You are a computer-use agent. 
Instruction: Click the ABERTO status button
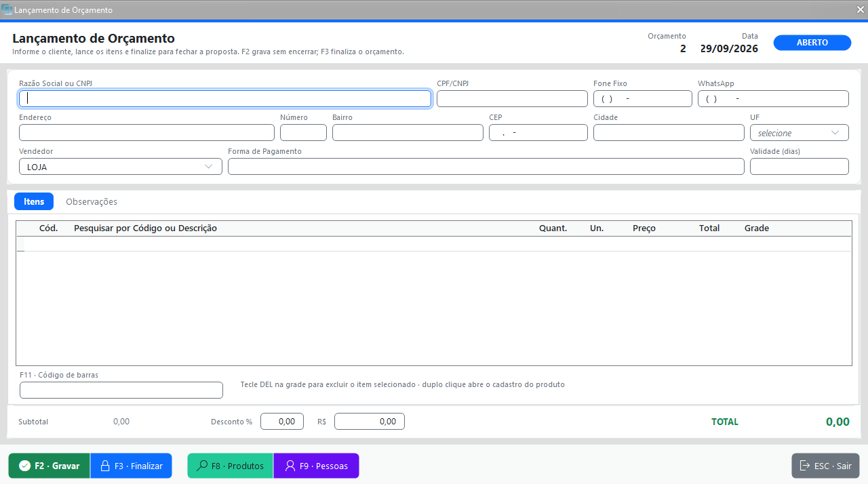[812, 43]
